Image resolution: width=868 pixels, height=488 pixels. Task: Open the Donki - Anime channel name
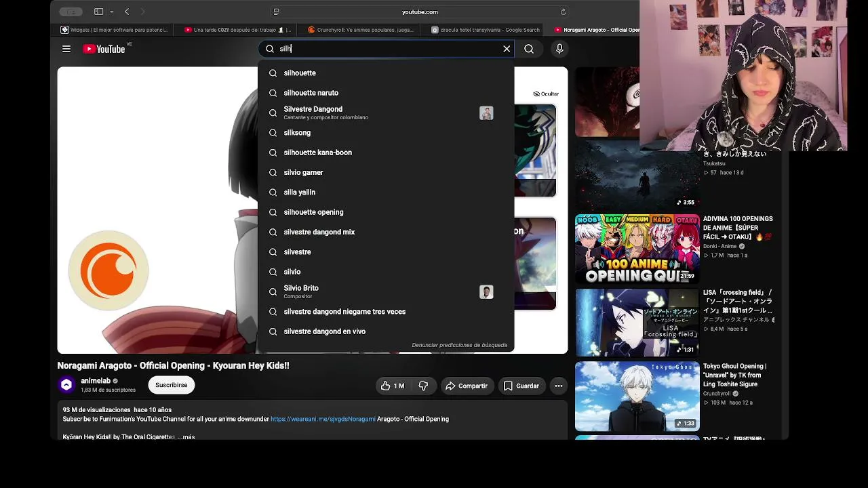[x=719, y=247]
